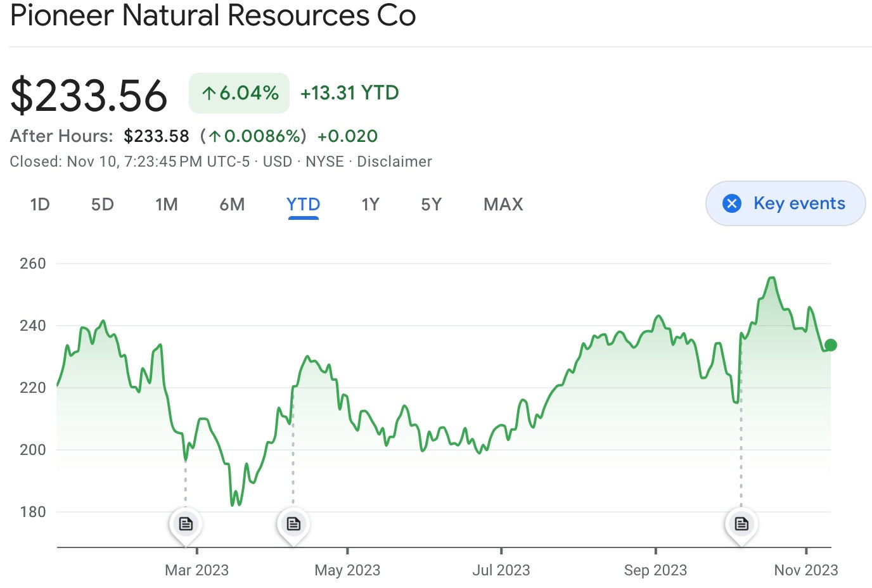This screenshot has height=588, width=872.
Task: Click the green current price dot on chart
Action: (x=831, y=345)
